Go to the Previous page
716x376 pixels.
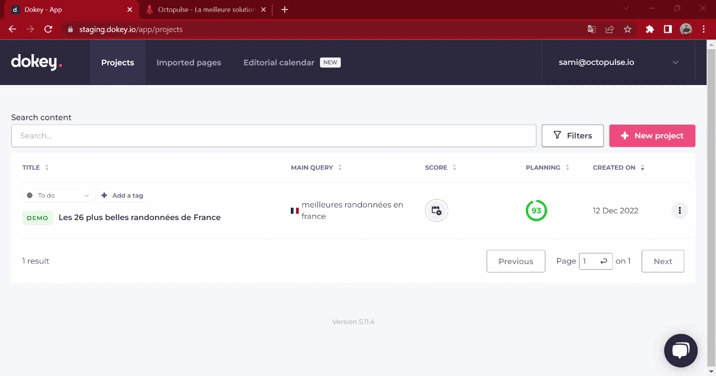click(x=516, y=261)
